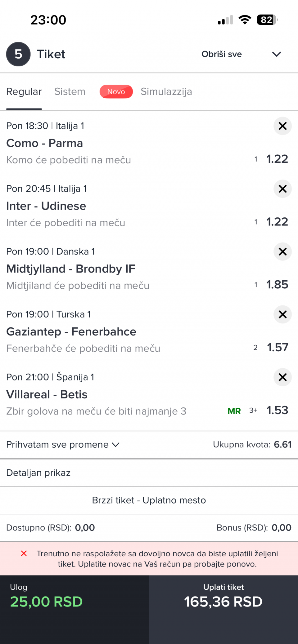
Task: Remove the Inter - Udinese selection
Action: (x=282, y=189)
